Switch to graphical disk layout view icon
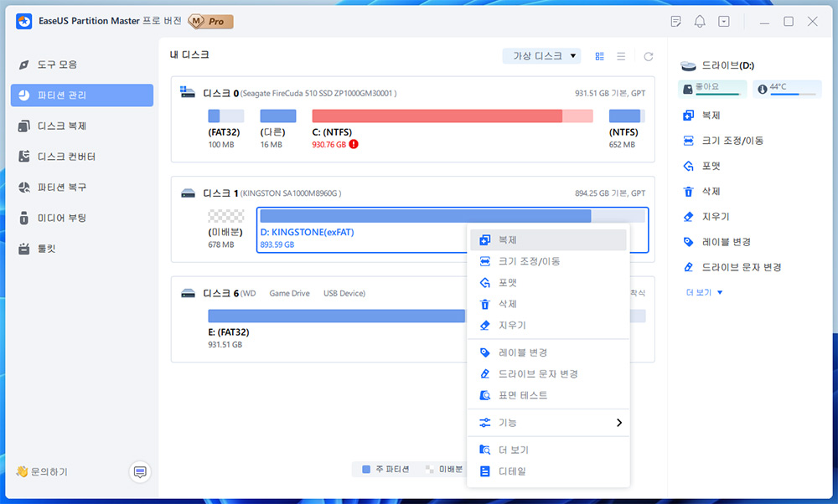Image resolution: width=838 pixels, height=504 pixels. point(600,57)
